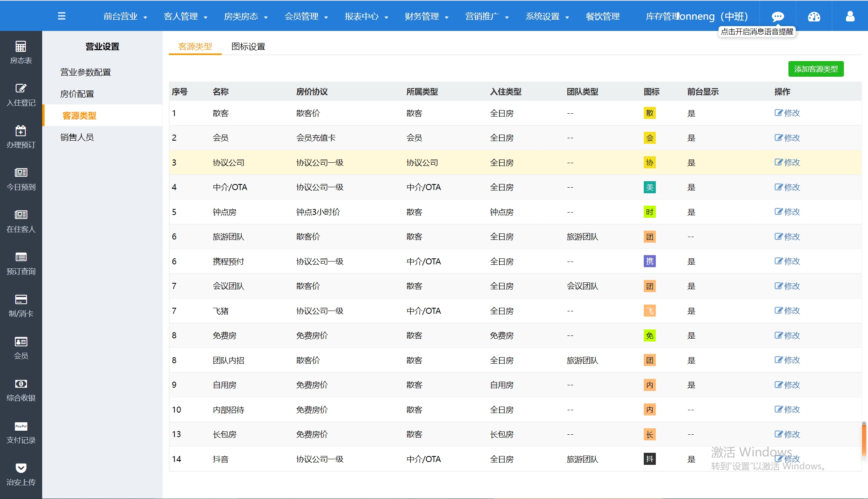The height and width of the screenshot is (499, 868).
Task: Expand the 财务管理 dropdown menu
Action: [427, 16]
